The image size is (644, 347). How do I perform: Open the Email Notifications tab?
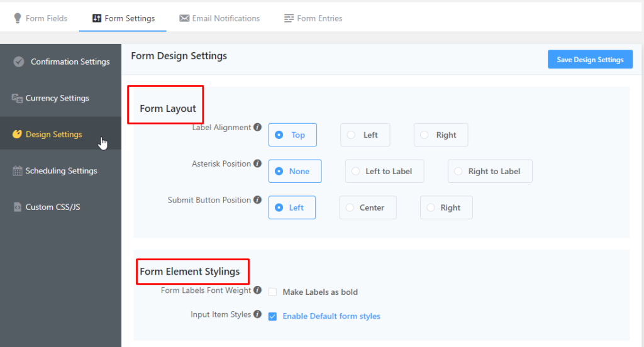(219, 18)
